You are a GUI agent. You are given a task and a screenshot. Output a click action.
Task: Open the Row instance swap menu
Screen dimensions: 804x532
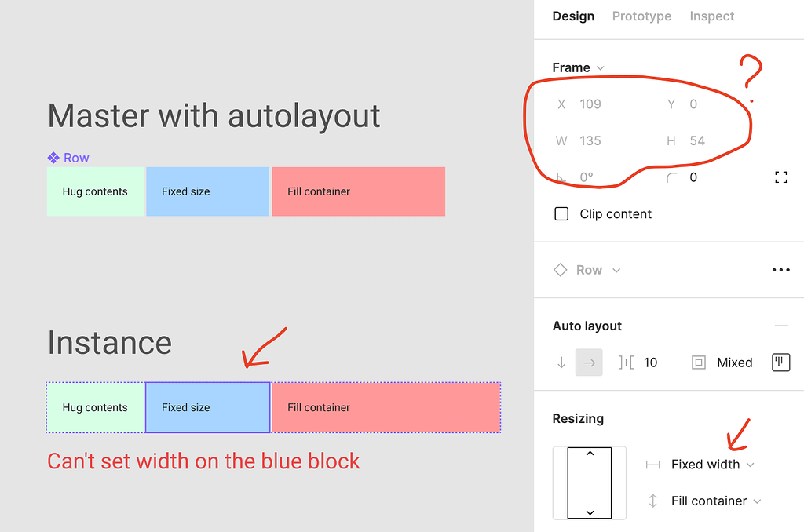598,270
